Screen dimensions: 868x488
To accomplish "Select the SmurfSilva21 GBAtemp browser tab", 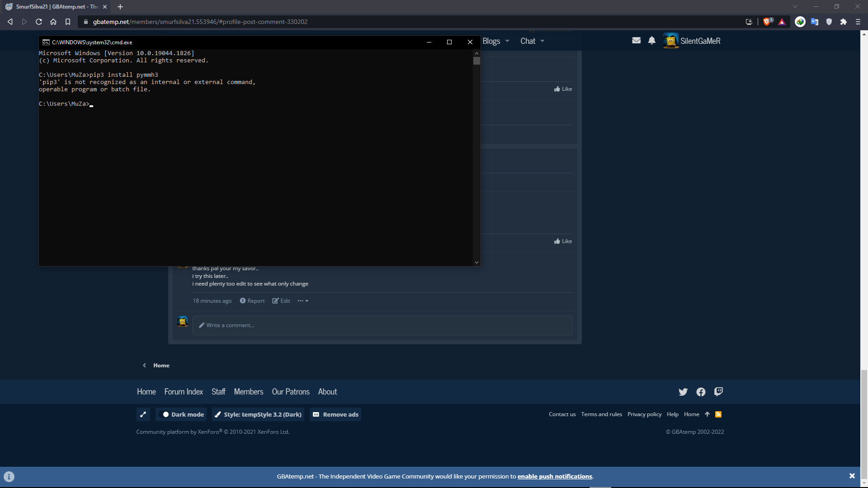I will [56, 7].
